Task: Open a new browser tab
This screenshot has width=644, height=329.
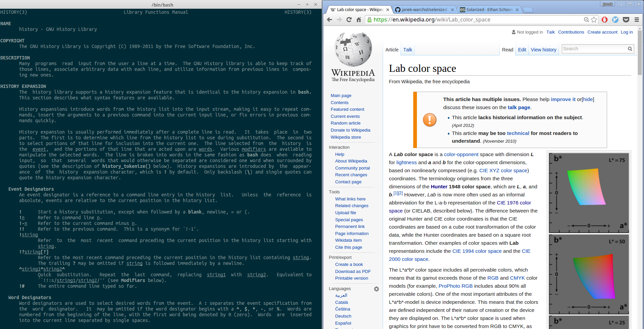Action: coord(528,10)
